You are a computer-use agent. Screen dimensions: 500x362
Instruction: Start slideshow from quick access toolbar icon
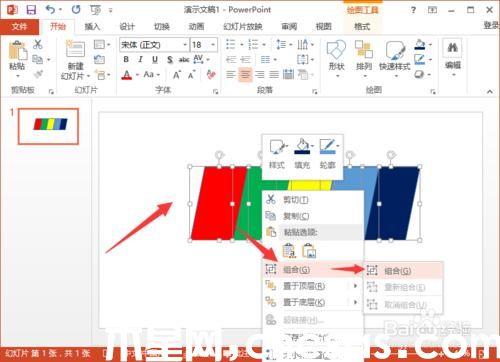[x=96, y=10]
